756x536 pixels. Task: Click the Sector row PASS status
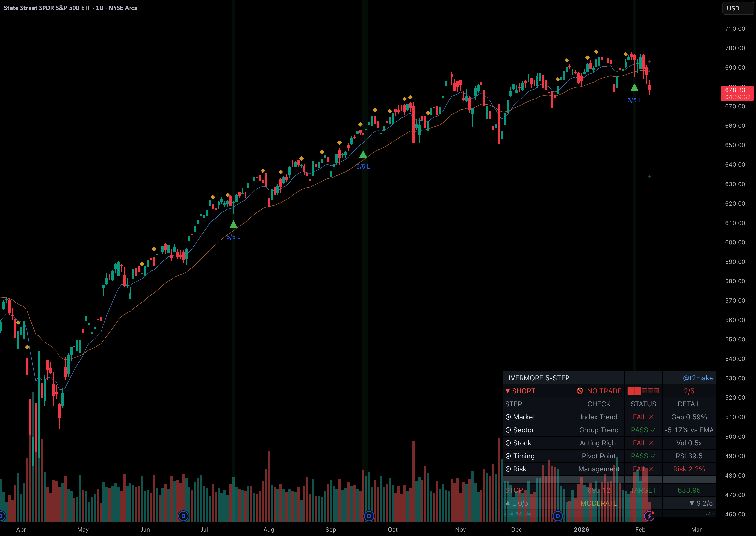tap(643, 430)
